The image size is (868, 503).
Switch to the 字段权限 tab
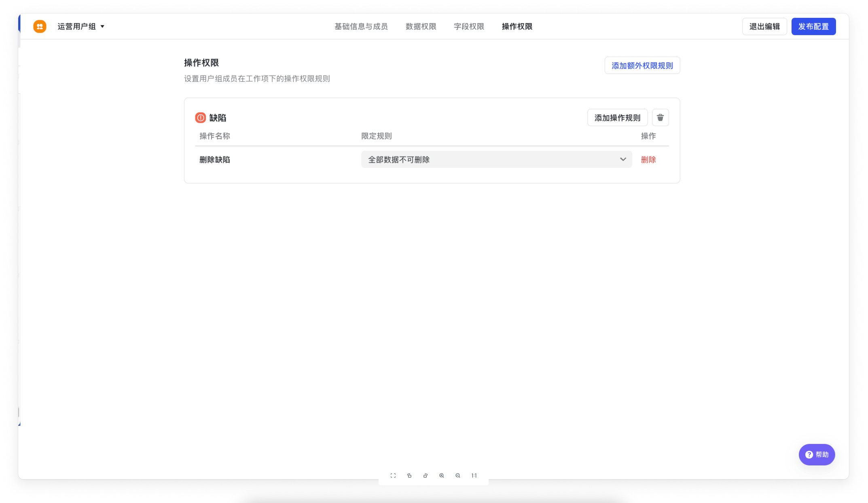pos(469,26)
